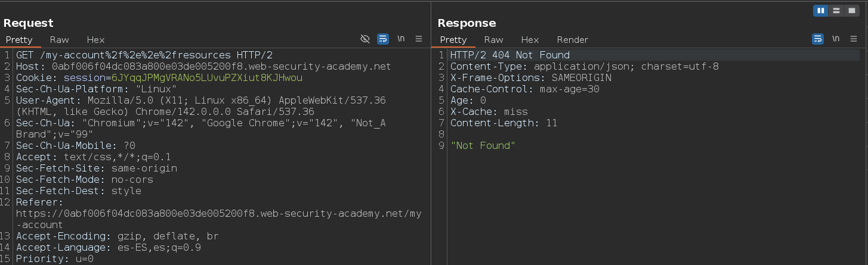Viewport: 868px width, 265px height.
Task: Open the Response Hex tab
Action: [530, 40]
